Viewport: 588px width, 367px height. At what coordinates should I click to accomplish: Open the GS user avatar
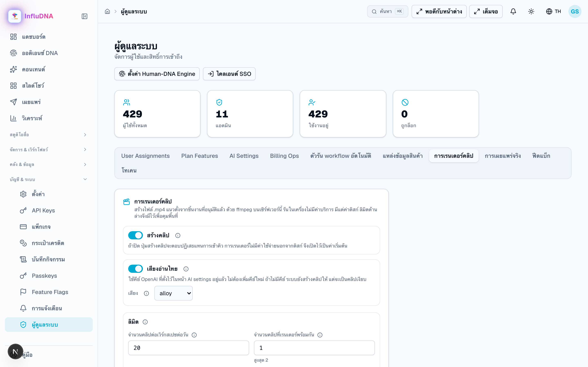point(575,11)
